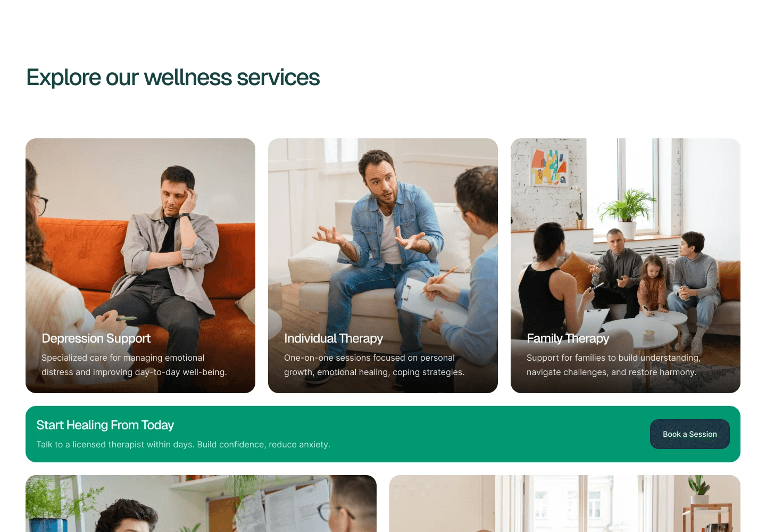Open the bottom-right card with bright window
Viewport: 766px width, 532px height.
coord(565,503)
